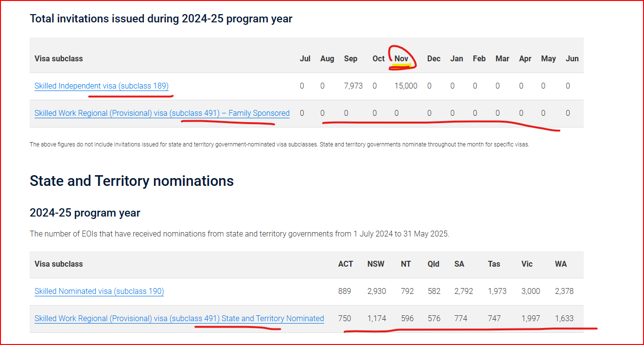Screen dimensions: 644x345
Task: Click the 'Feb' column header
Action: click(479, 59)
